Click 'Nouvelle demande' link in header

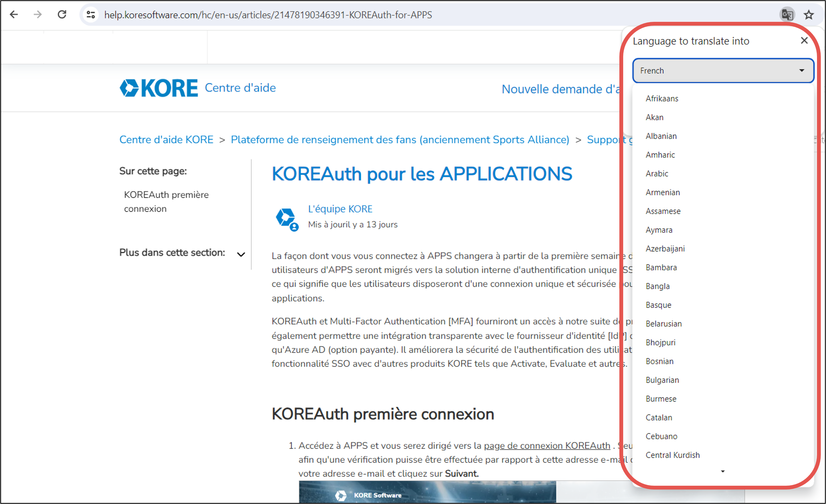coord(560,89)
